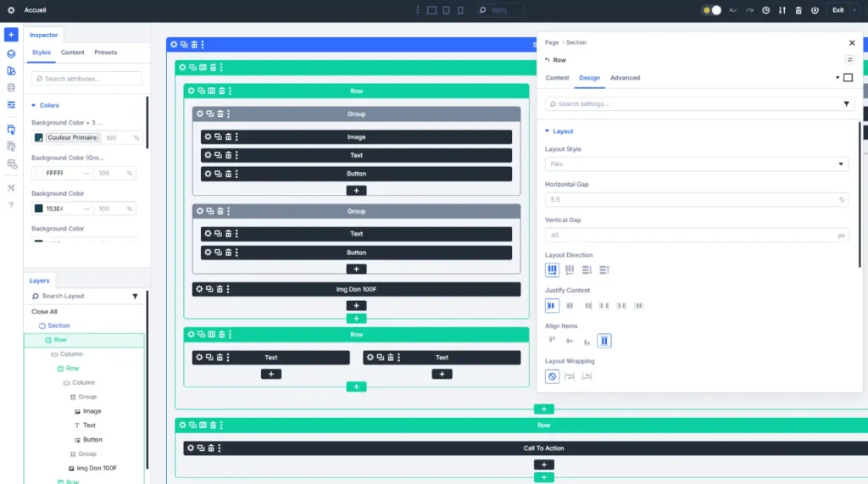Open small dropdown arrow next to Advanced tab

(x=837, y=78)
